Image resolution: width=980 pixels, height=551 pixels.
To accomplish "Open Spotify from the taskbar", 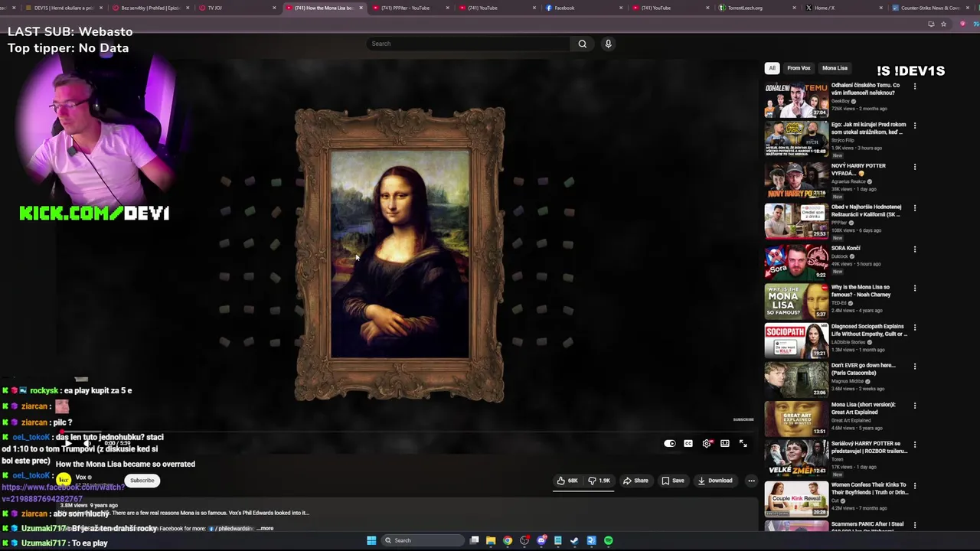I will [x=608, y=540].
